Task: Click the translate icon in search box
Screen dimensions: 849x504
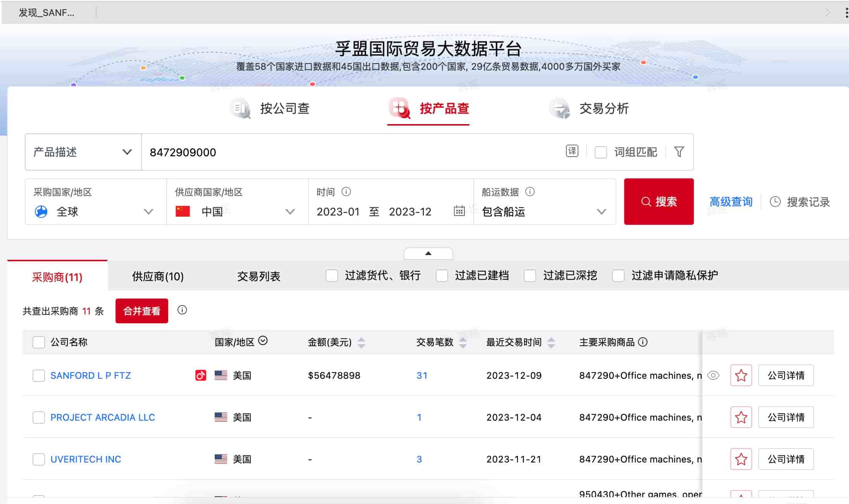Action: [x=572, y=151]
